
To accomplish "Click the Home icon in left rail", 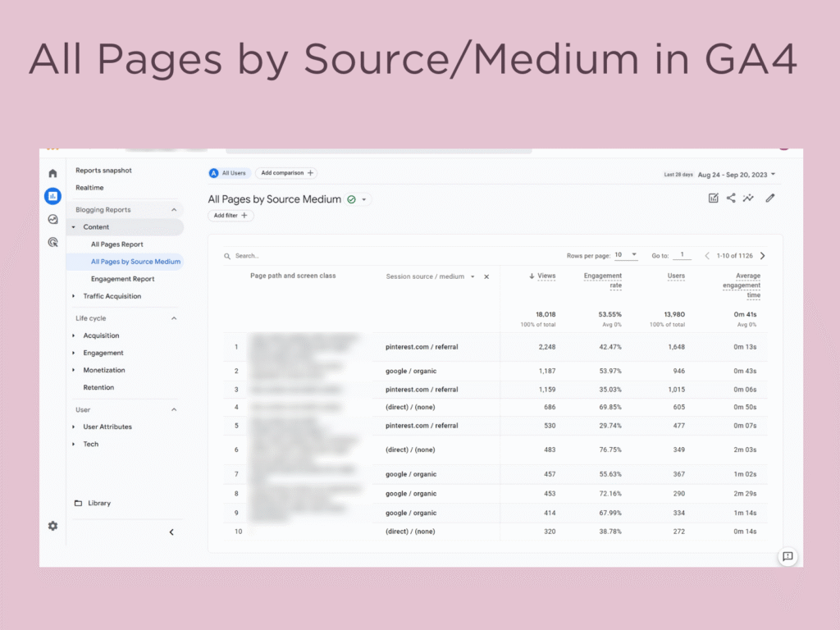I will (x=52, y=174).
